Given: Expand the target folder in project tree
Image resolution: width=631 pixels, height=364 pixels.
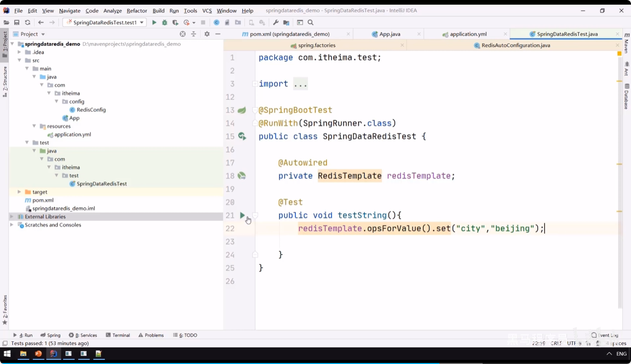Looking at the screenshot, I should tap(20, 192).
